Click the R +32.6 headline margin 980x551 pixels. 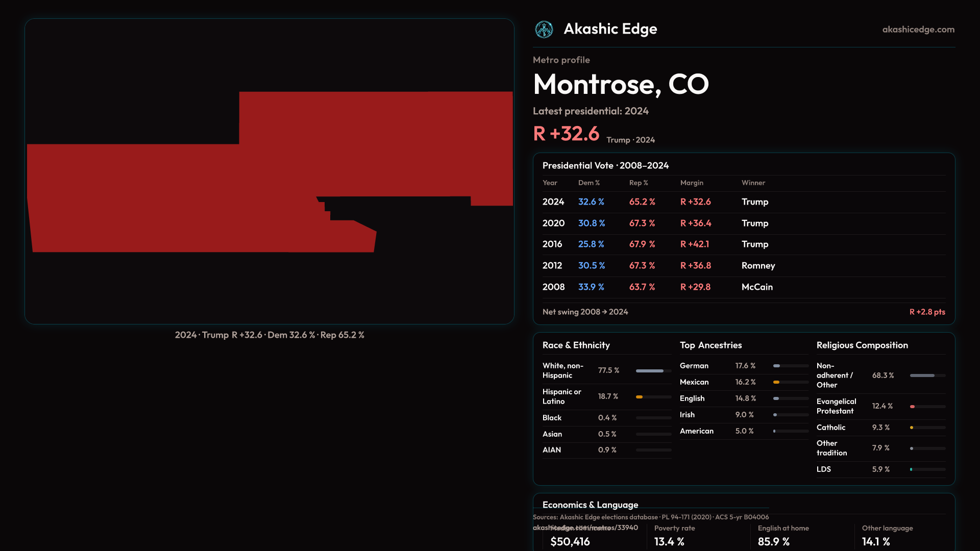(x=566, y=134)
